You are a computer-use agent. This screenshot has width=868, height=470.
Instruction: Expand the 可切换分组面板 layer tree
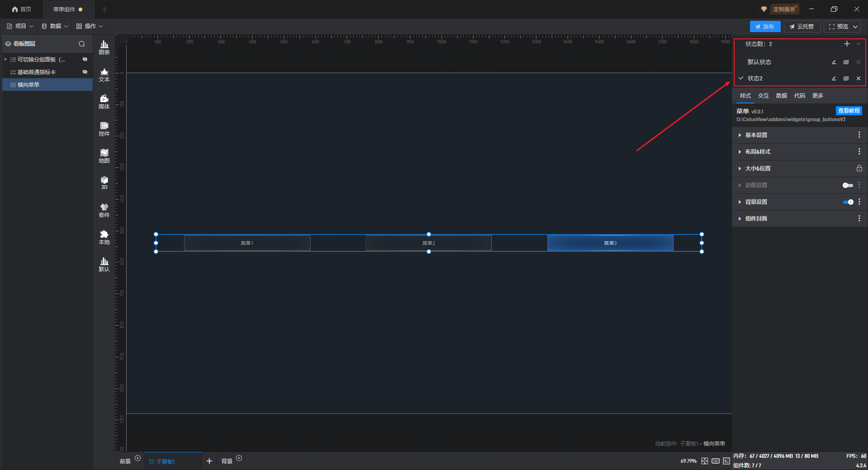[x=5, y=60]
